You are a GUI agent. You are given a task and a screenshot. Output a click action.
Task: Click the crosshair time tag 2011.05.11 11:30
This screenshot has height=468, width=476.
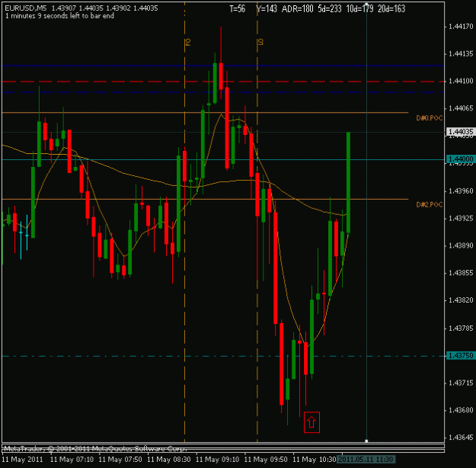(x=366, y=459)
